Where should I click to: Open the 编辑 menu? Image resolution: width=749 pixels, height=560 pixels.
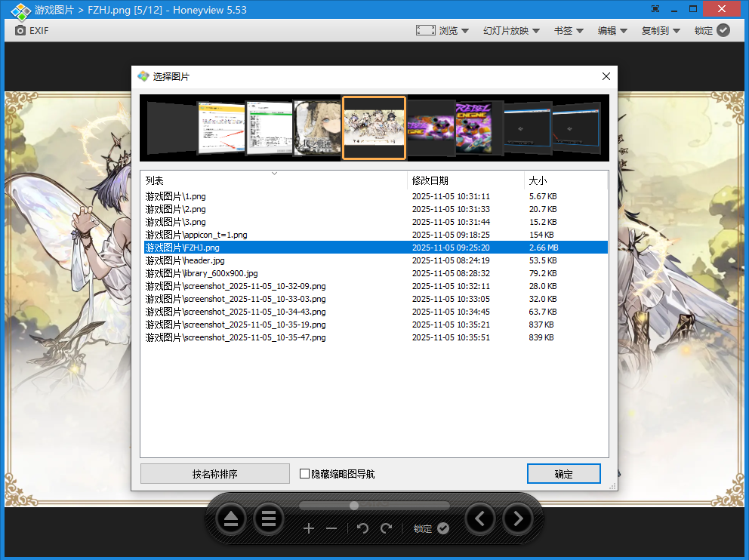coord(612,30)
